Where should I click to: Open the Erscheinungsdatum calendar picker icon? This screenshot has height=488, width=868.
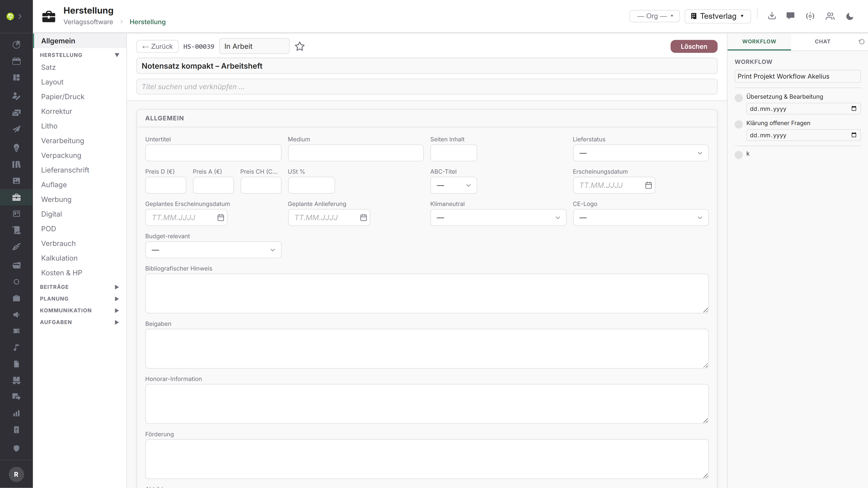[648, 185]
